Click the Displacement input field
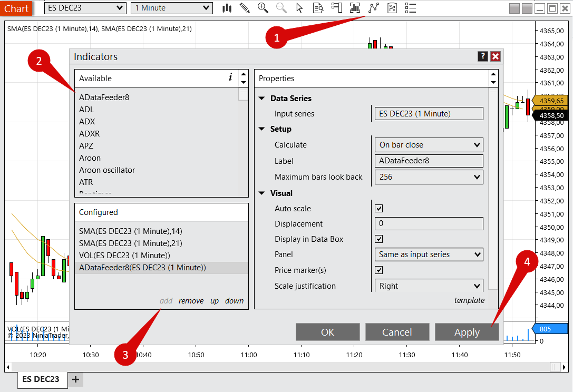 (429, 224)
